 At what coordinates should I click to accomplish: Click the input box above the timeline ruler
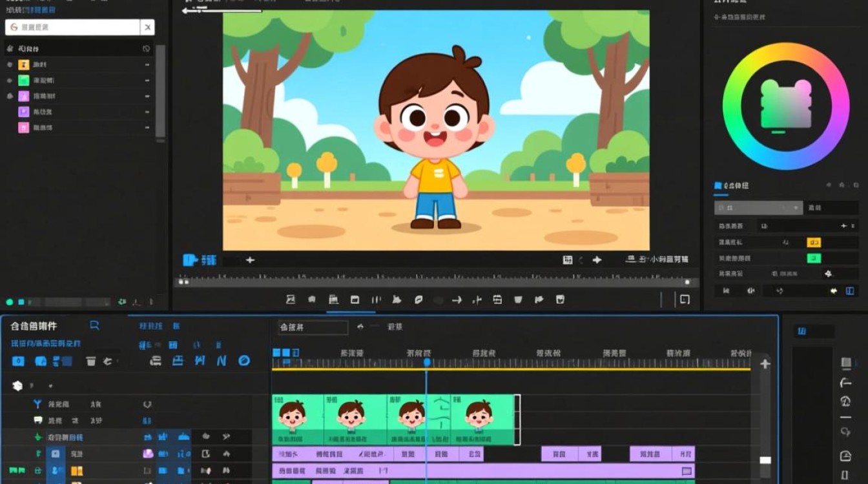(313, 327)
